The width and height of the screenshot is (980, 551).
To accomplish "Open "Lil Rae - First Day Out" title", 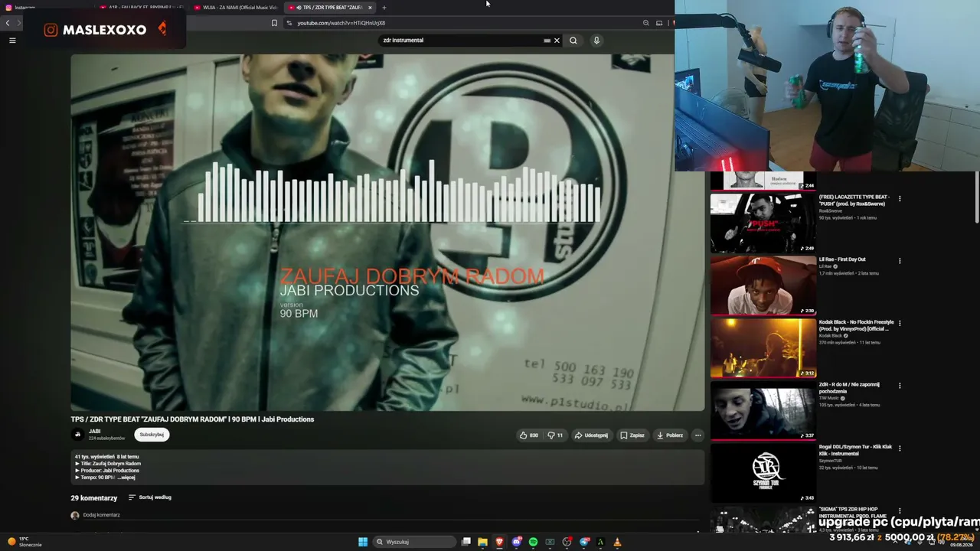I will tap(842, 259).
